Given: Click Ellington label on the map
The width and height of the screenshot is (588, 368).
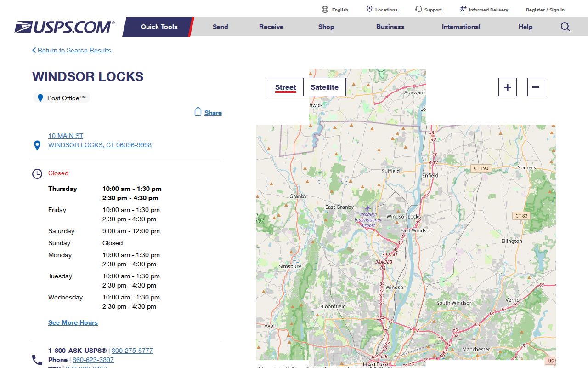Looking at the screenshot, I should click(x=512, y=241).
